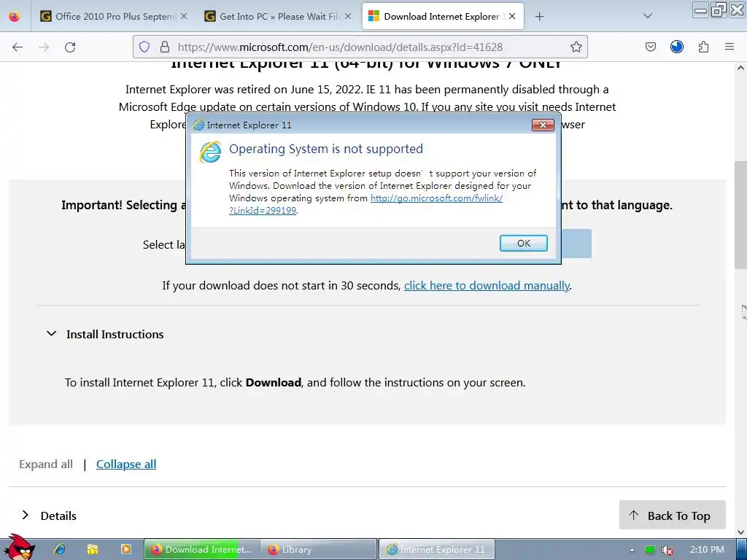Click the scrollbar up arrow
The width and height of the screenshot is (747, 560).
741,68
